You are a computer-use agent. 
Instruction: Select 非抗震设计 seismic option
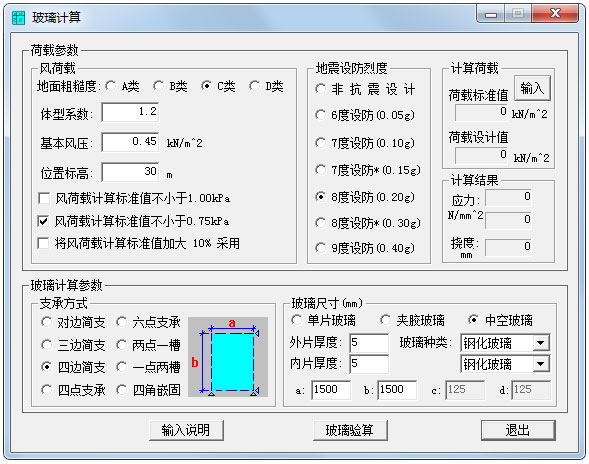(365, 89)
